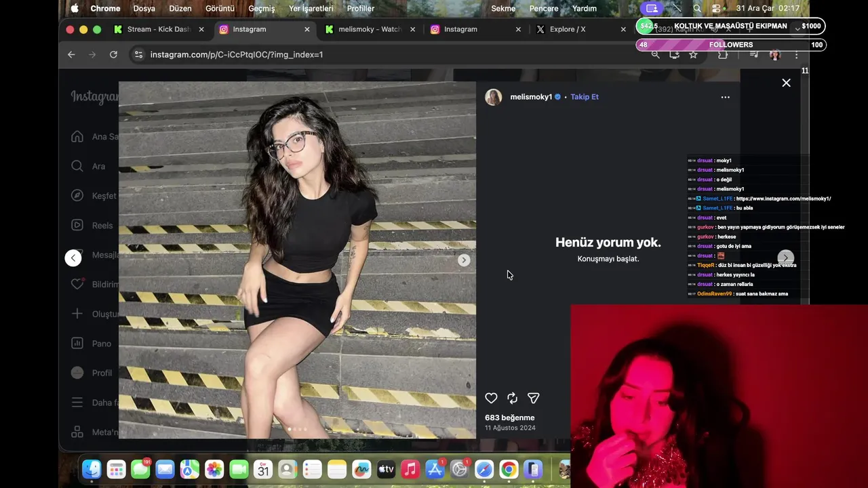Image resolution: width=868 pixels, height=488 pixels.
Task: Open Reels in Instagram sidebar
Action: click(92, 225)
